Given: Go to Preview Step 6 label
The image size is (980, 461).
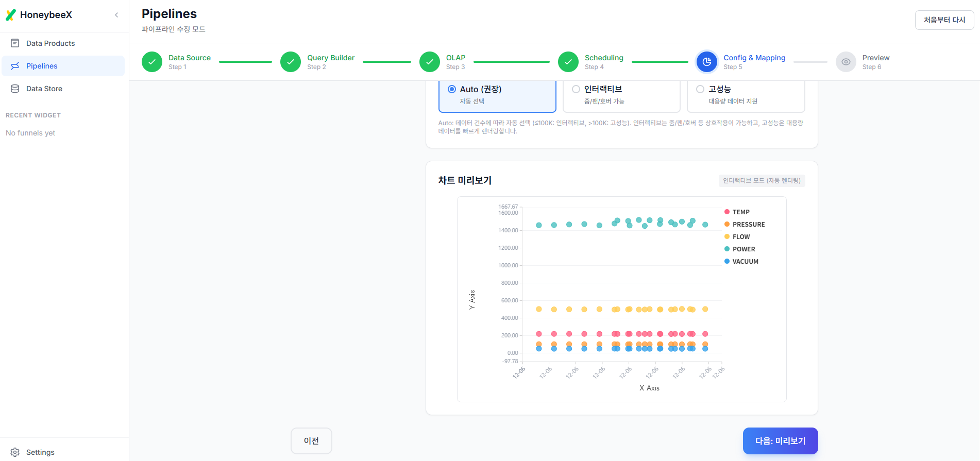Looking at the screenshot, I should point(876,62).
